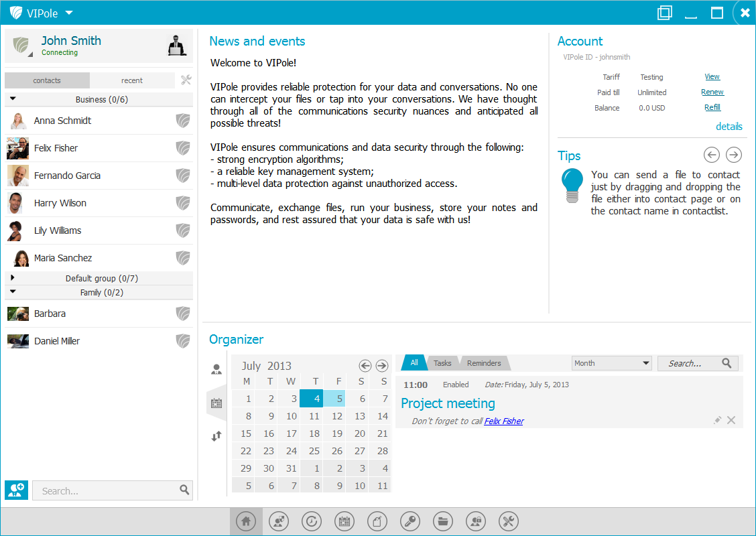Click the security shield next to Anna Schmidt
756x536 pixels.
pos(182,121)
